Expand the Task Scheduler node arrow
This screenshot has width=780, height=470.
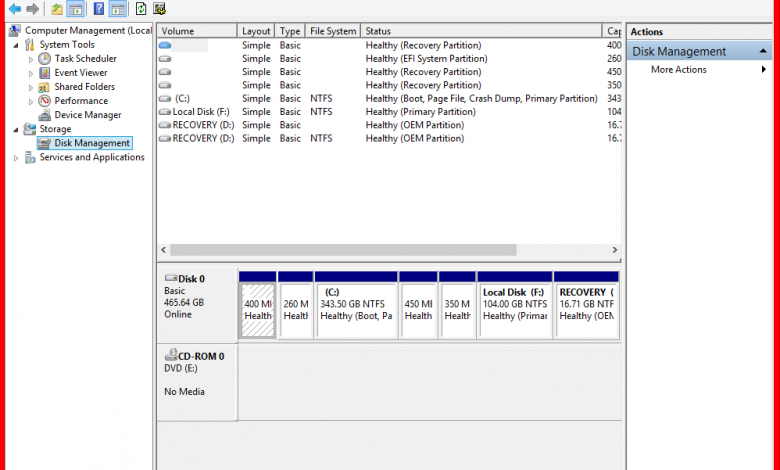pos(31,59)
